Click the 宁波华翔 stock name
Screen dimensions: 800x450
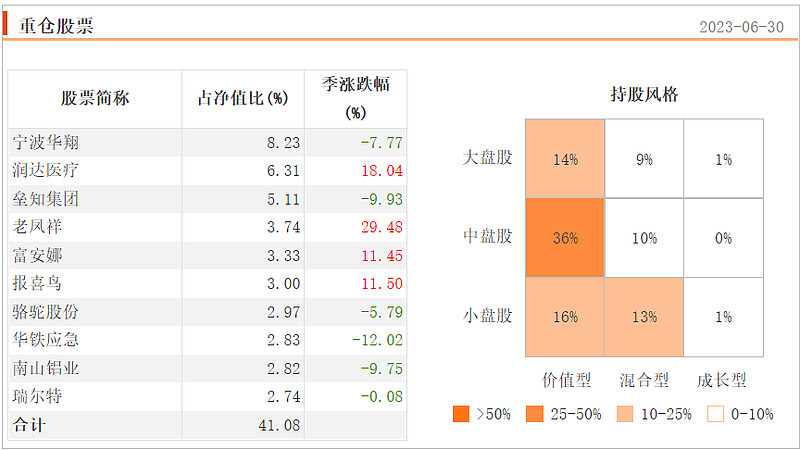[x=44, y=142]
